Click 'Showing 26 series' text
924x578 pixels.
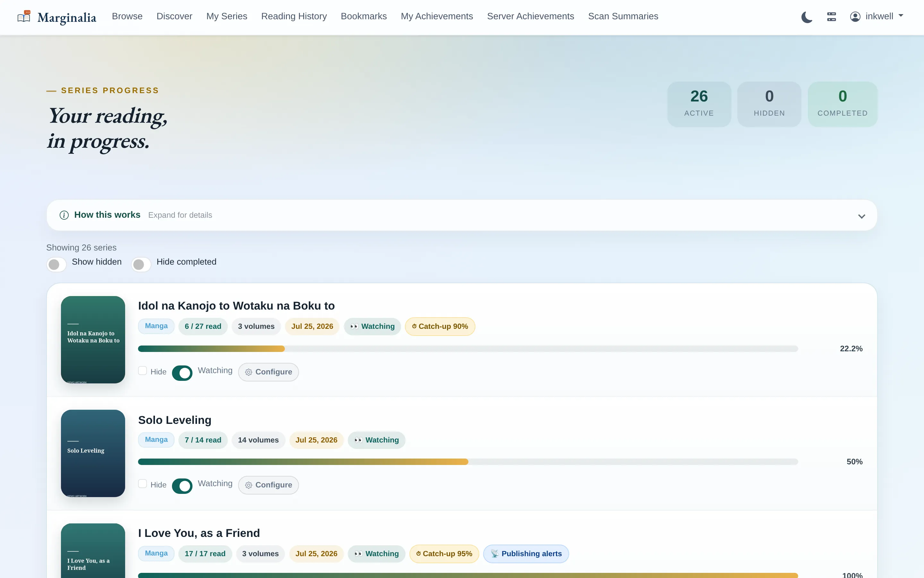[x=81, y=248]
